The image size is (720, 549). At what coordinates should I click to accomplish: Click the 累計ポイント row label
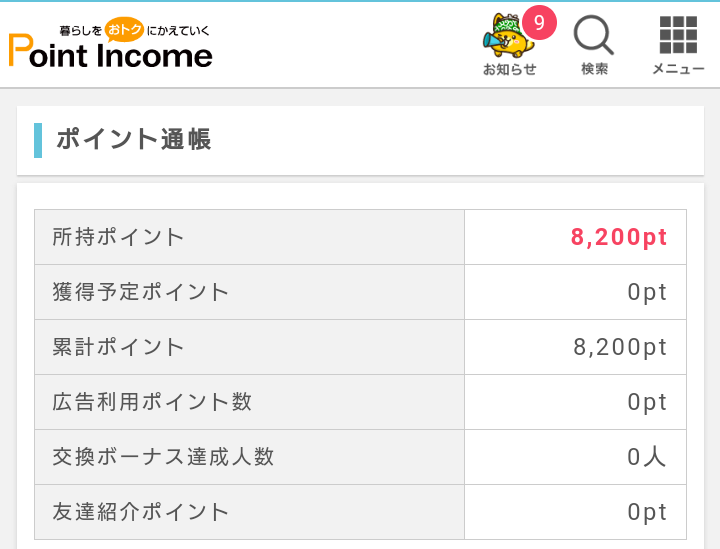(x=118, y=347)
